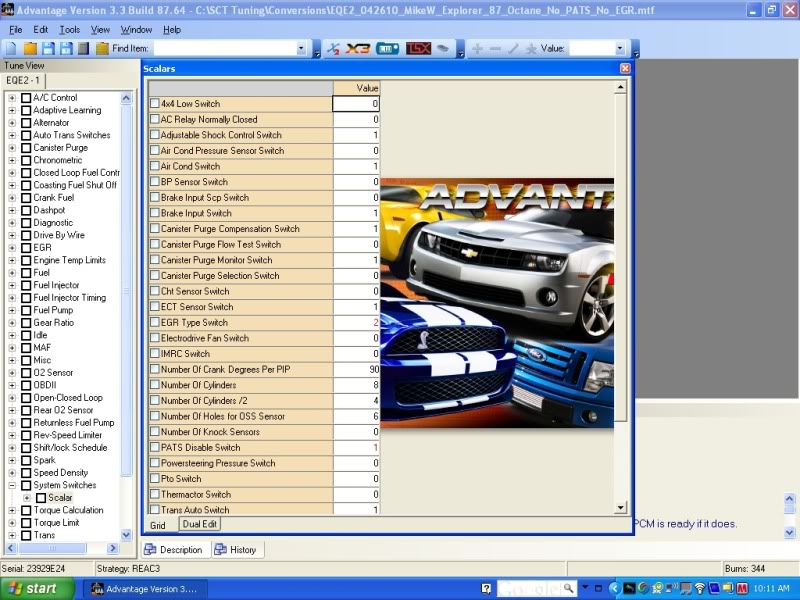Expand the Fuel tree node
The width and height of the screenshot is (800, 600).
click(x=12, y=272)
